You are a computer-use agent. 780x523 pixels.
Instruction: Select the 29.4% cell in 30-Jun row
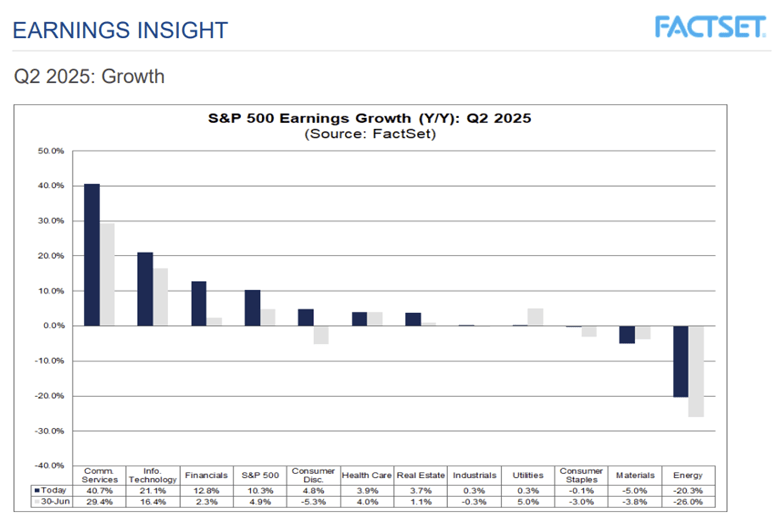click(99, 502)
